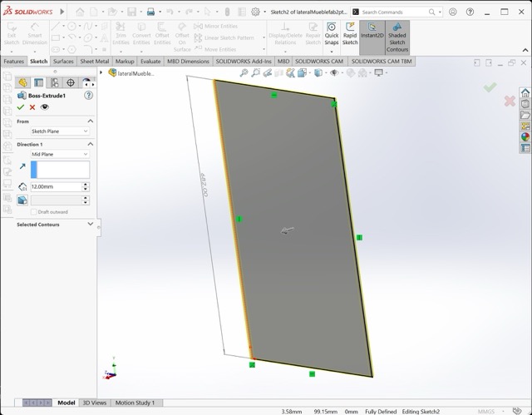532x415 pixels.
Task: Open the DimXpertManager tab
Action: click(71, 82)
